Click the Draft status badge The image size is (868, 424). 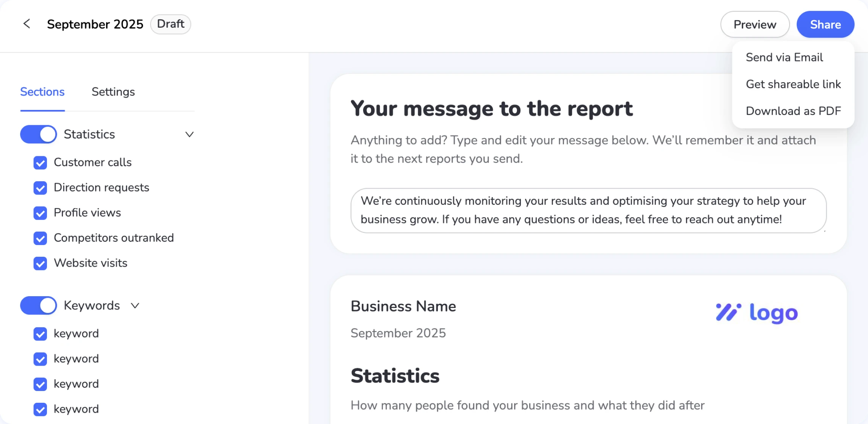171,24
